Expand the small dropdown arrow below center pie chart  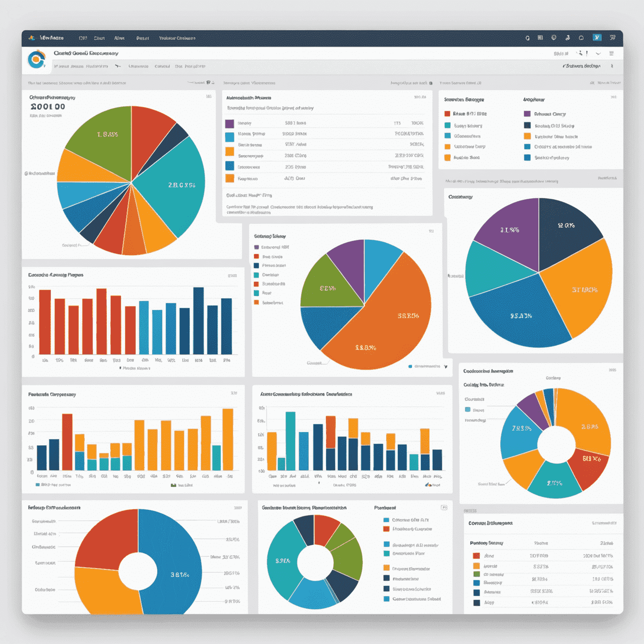[446, 366]
